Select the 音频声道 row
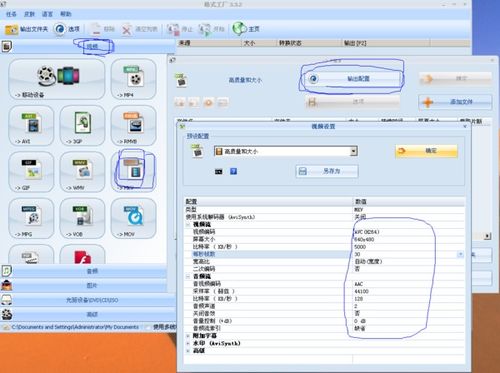Image resolution: width=500 pixels, height=373 pixels. tap(324, 306)
